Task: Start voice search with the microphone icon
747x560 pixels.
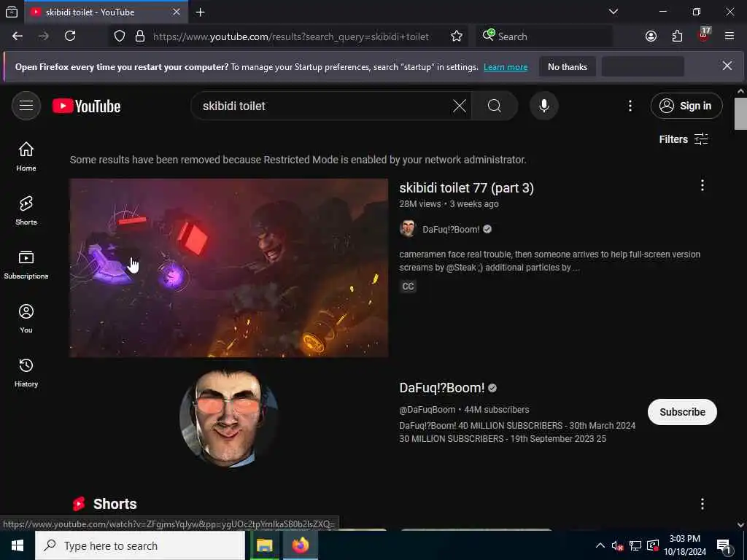Action: (x=544, y=106)
